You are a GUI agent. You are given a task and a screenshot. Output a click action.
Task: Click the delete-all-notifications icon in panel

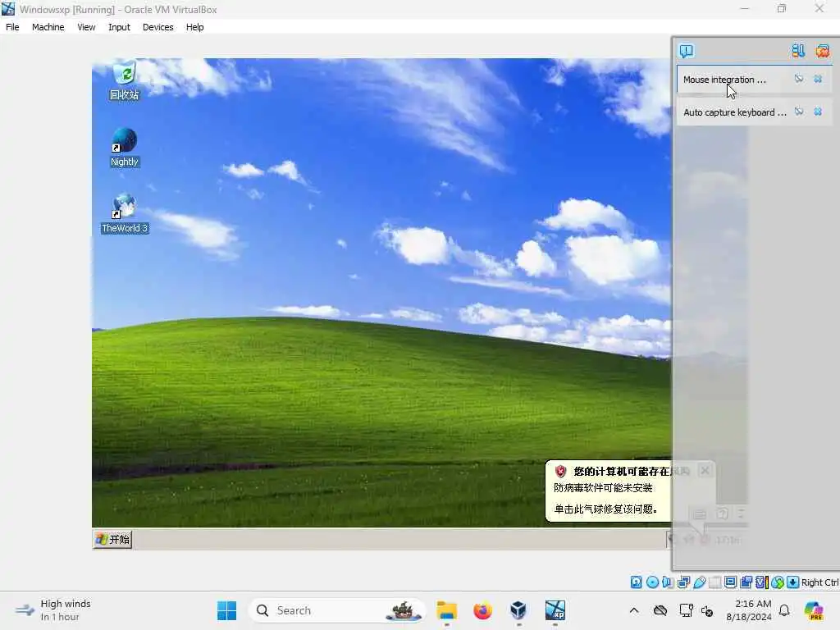click(822, 51)
